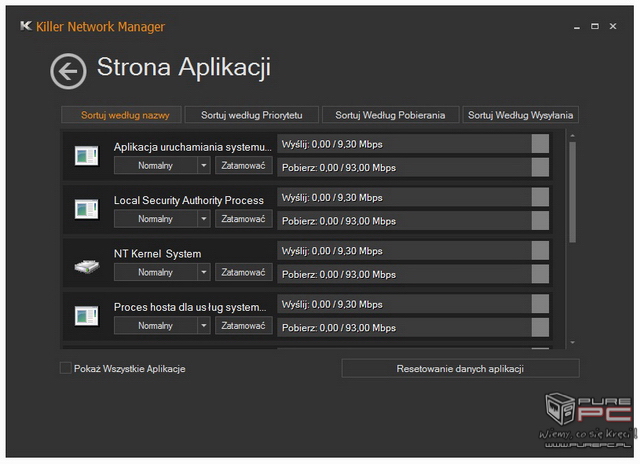Click Pobierz limit bar of NT Kernel System

(x=413, y=274)
